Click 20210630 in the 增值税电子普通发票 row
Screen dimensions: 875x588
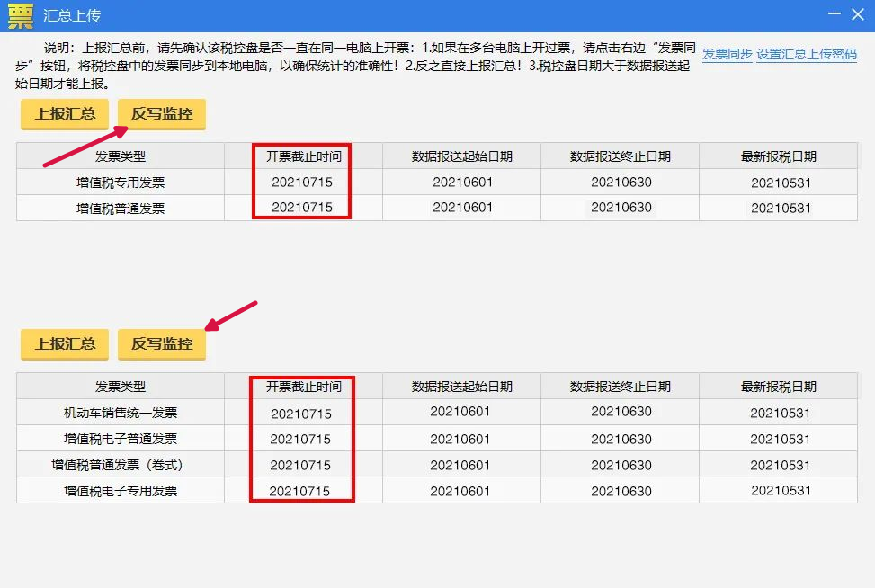click(x=621, y=439)
